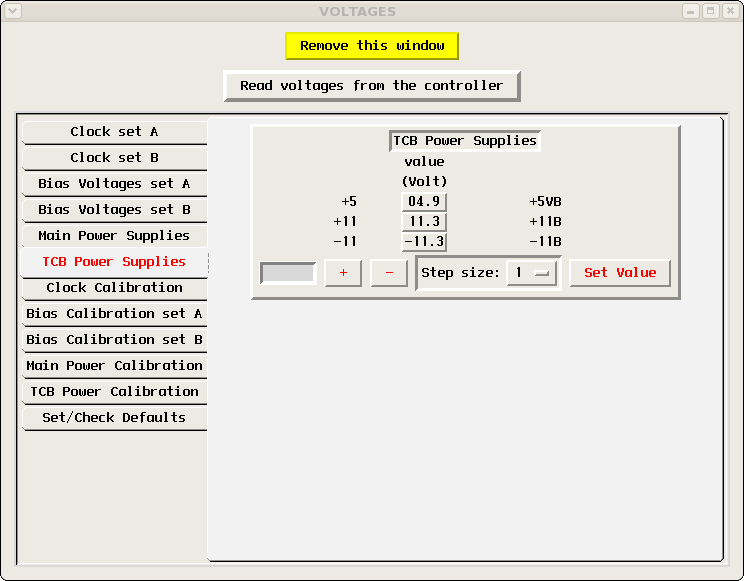Click the red Set Value button

point(620,273)
